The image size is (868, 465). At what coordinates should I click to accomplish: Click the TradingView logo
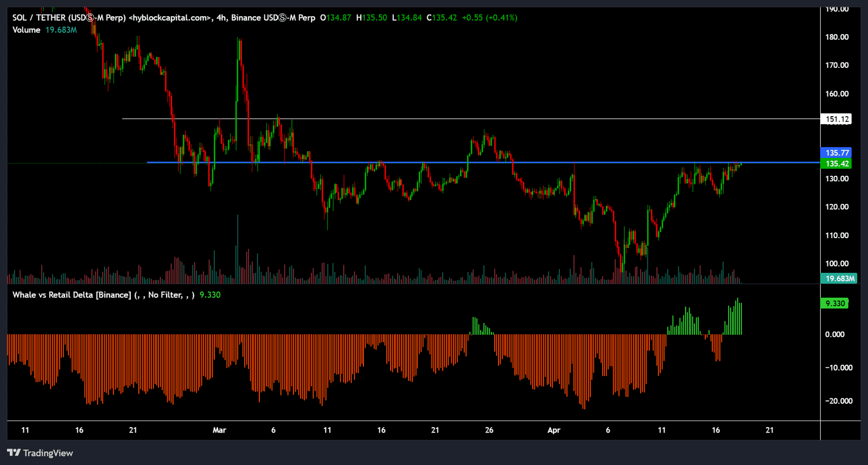coord(40,453)
